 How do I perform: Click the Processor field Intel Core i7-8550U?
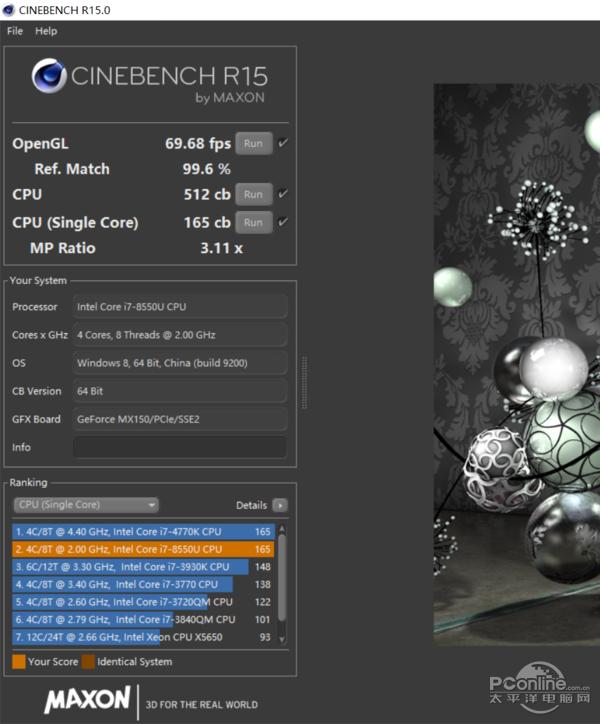click(x=180, y=307)
